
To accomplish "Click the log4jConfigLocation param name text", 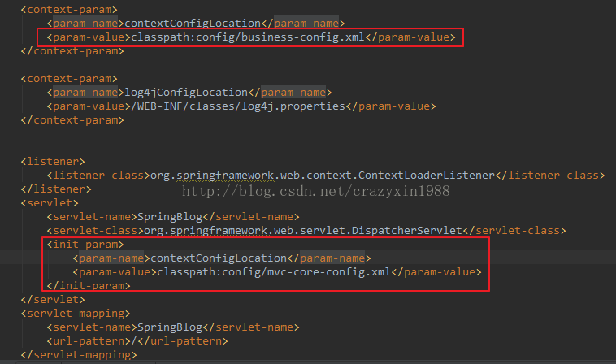I will coord(186,93).
